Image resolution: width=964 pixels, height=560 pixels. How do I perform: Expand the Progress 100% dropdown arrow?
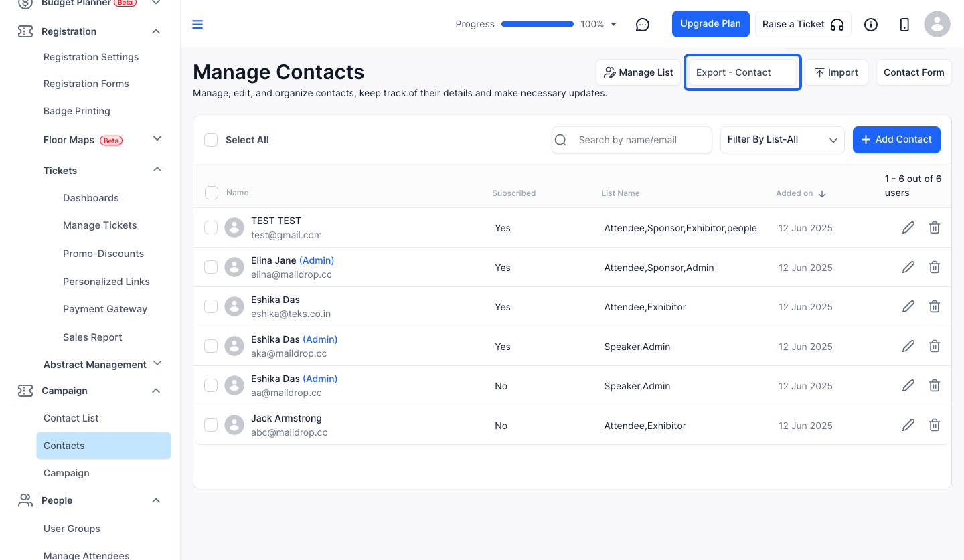pyautogui.click(x=613, y=25)
